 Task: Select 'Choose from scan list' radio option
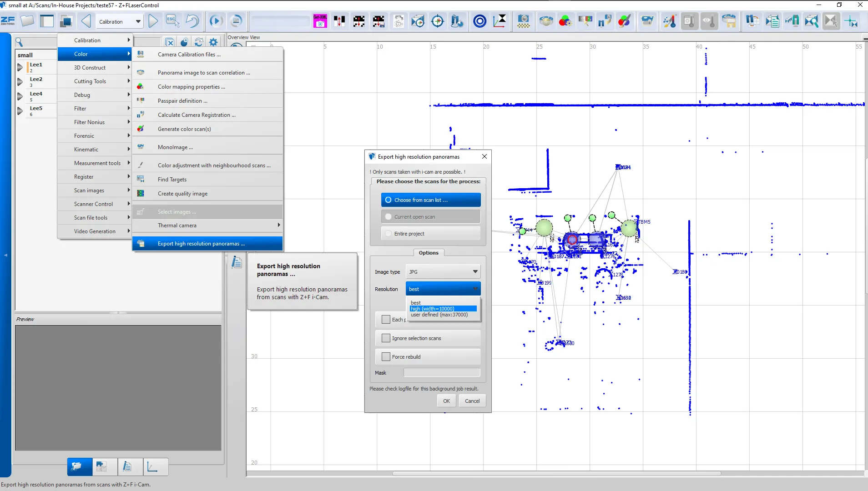pos(431,200)
